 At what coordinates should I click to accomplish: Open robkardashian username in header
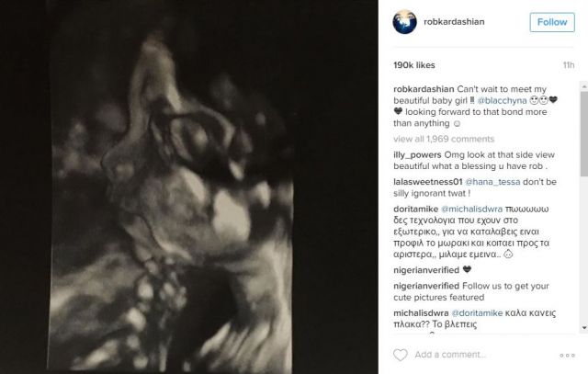pyautogui.click(x=454, y=22)
